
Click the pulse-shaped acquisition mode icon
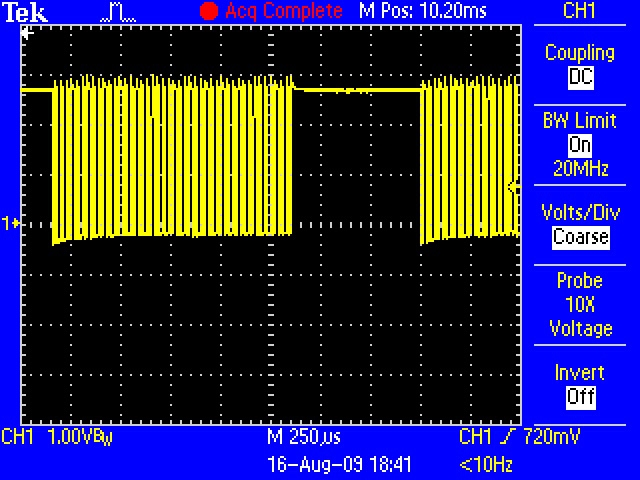click(118, 12)
